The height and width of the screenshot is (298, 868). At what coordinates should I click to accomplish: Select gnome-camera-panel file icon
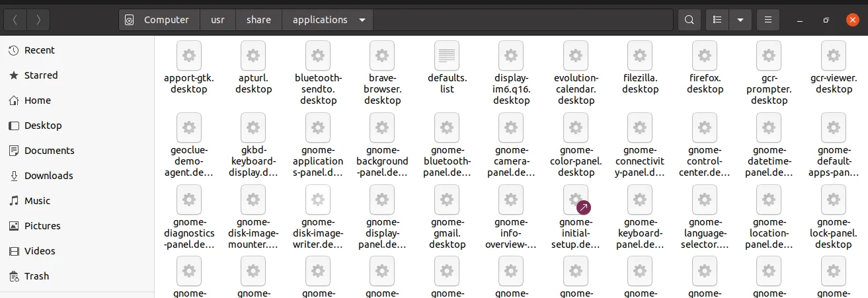pos(511,126)
